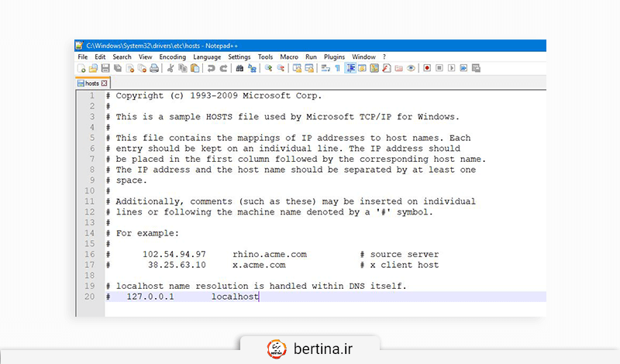
Task: Start macro recording with red dot icon
Action: pyautogui.click(x=427, y=68)
